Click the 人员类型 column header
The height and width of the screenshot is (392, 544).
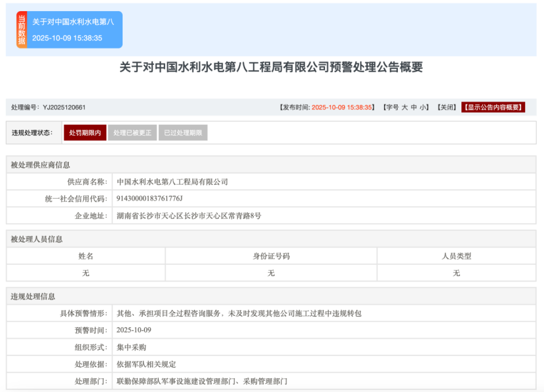click(456, 256)
